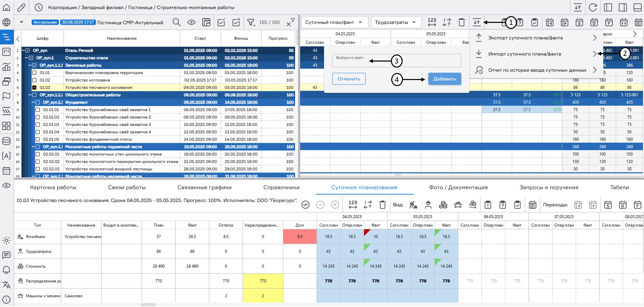644x307 pixels.
Task: Click the globe icon in the left sidebar
Action: (x=6, y=22)
